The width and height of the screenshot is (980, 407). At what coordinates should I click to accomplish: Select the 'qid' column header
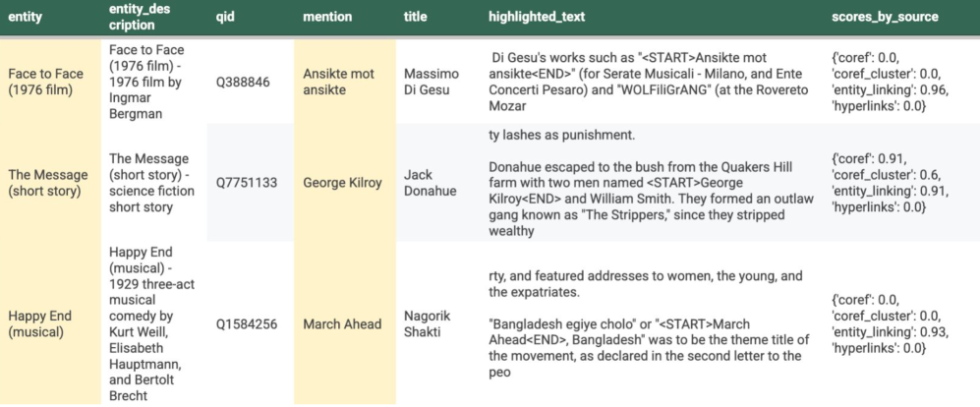(227, 18)
